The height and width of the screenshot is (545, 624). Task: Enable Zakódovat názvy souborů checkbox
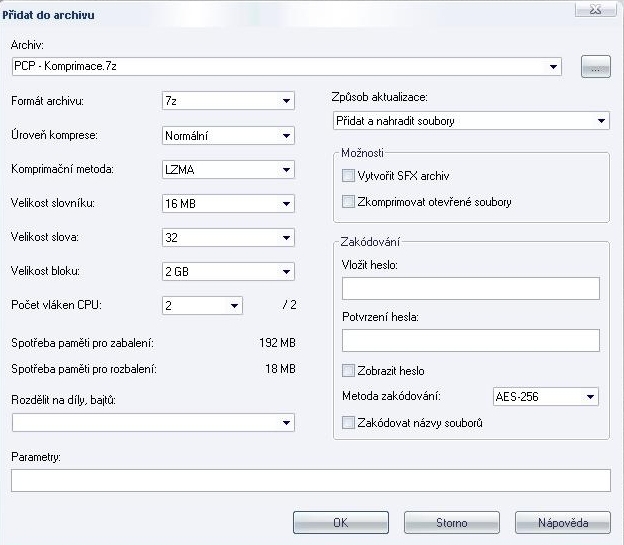(x=348, y=422)
